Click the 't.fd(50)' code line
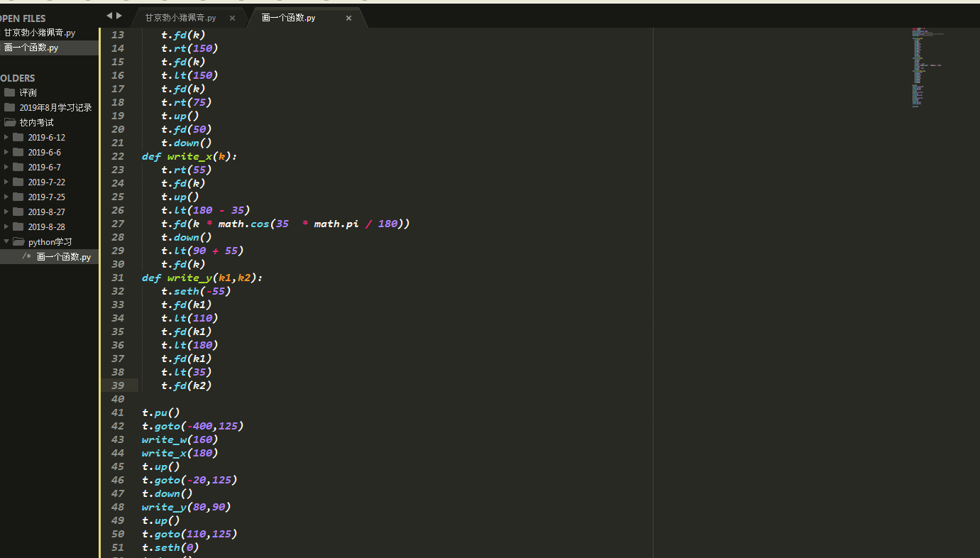Screen dimensions: 980x558 point(187,129)
